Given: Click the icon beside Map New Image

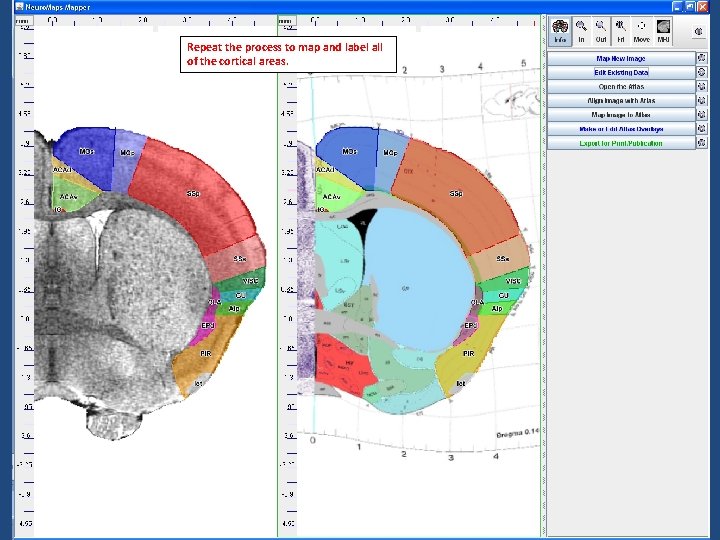Looking at the screenshot, I should pos(702,58).
